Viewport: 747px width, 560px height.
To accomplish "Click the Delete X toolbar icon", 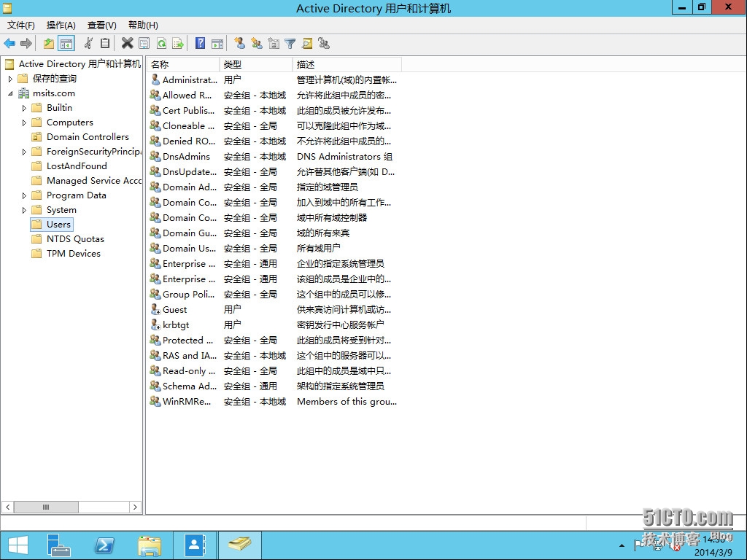I will (x=127, y=44).
